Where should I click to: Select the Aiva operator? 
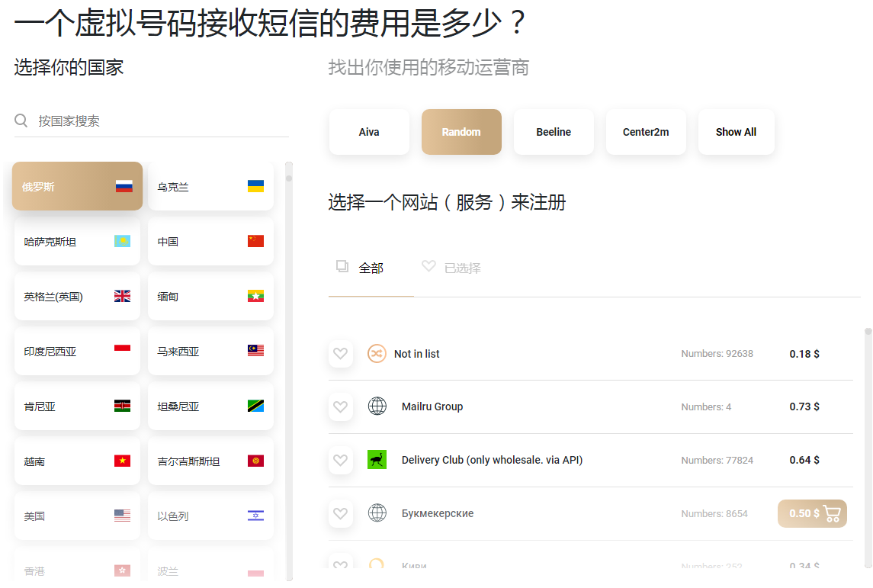click(x=369, y=132)
